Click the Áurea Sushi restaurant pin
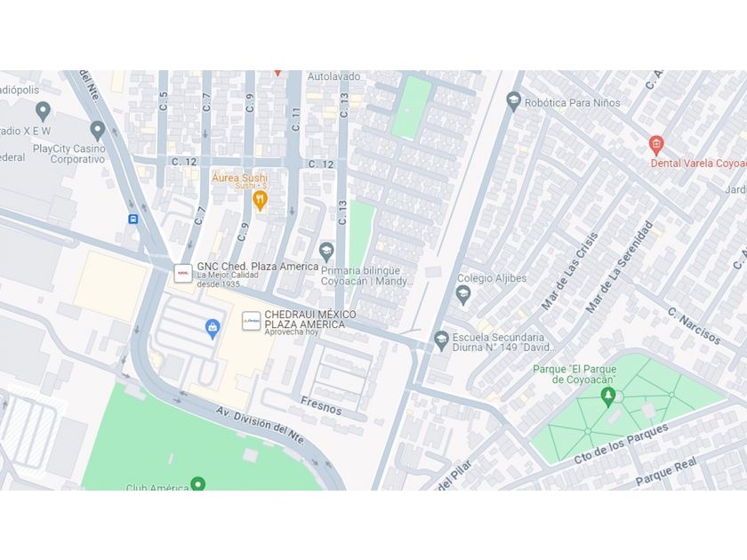The height and width of the screenshot is (560, 747). [260, 201]
